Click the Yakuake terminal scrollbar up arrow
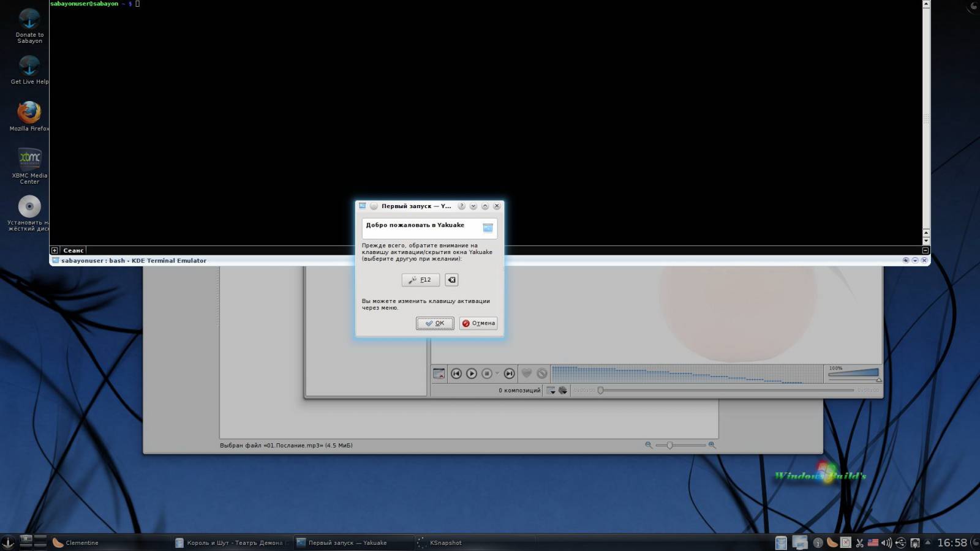The height and width of the screenshot is (551, 980). 926,4
